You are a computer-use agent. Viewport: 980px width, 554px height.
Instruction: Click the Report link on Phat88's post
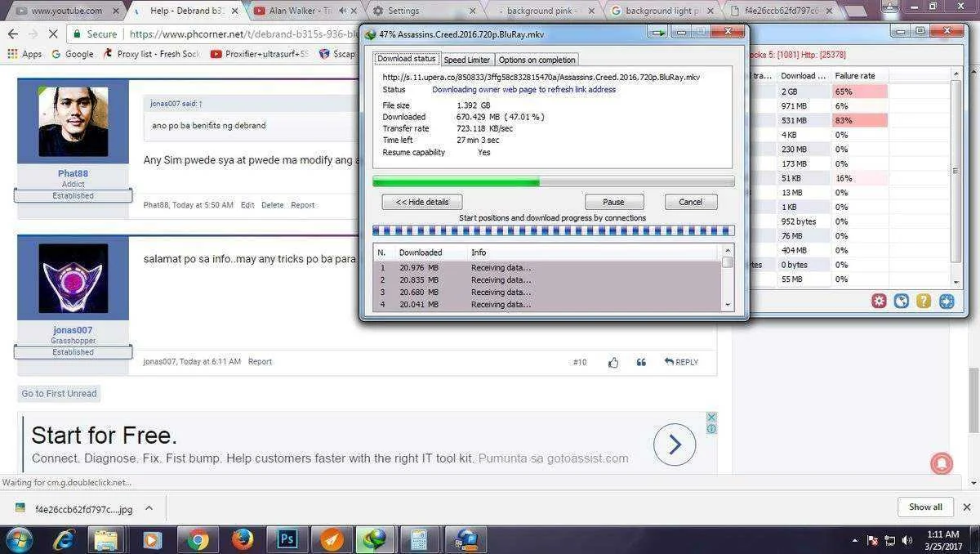coord(303,205)
